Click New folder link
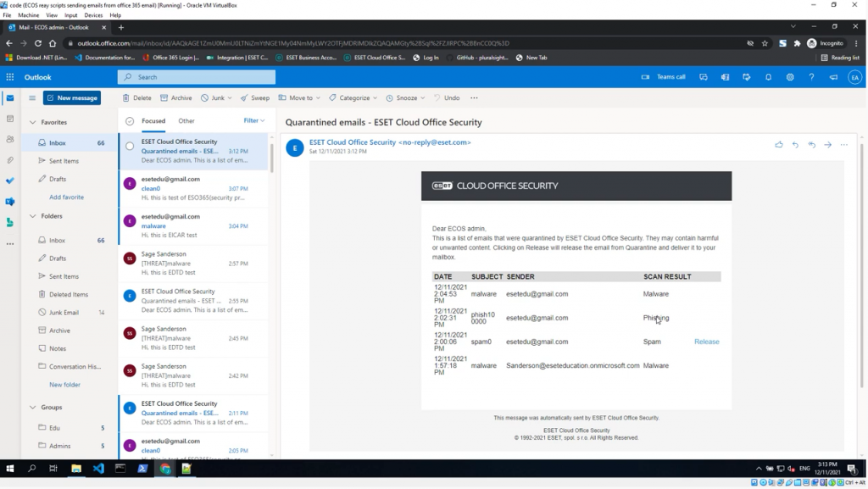Image resolution: width=868 pixels, height=489 pixels. click(x=64, y=385)
